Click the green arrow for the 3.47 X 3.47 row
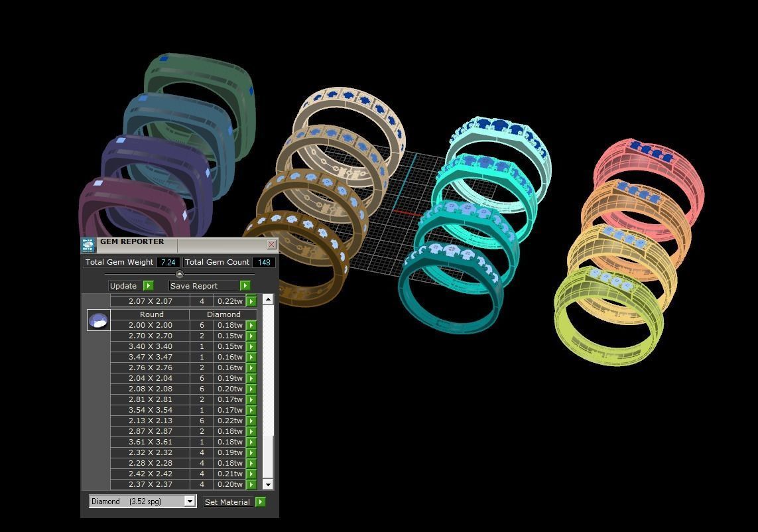Image resolution: width=758 pixels, height=532 pixels. click(251, 358)
